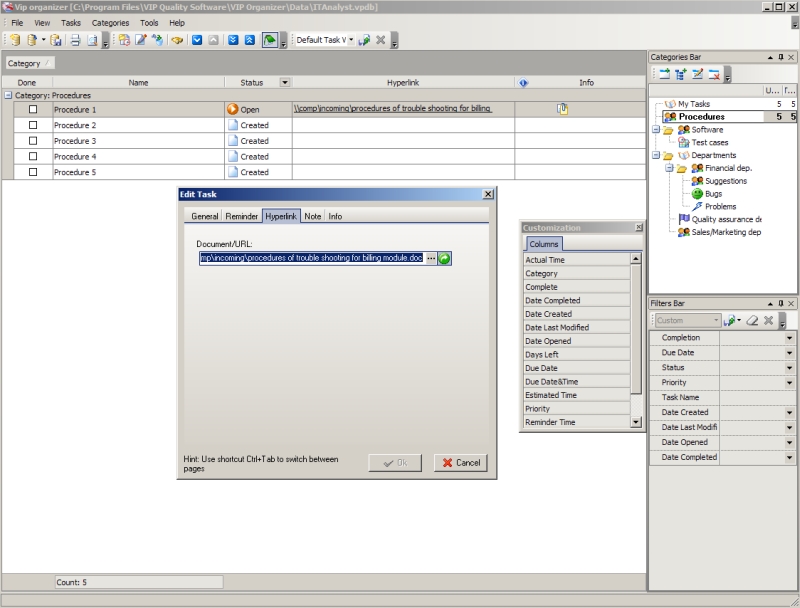Select the Bugs category with smiley icon
The height and width of the screenshot is (608, 800).
[713, 193]
